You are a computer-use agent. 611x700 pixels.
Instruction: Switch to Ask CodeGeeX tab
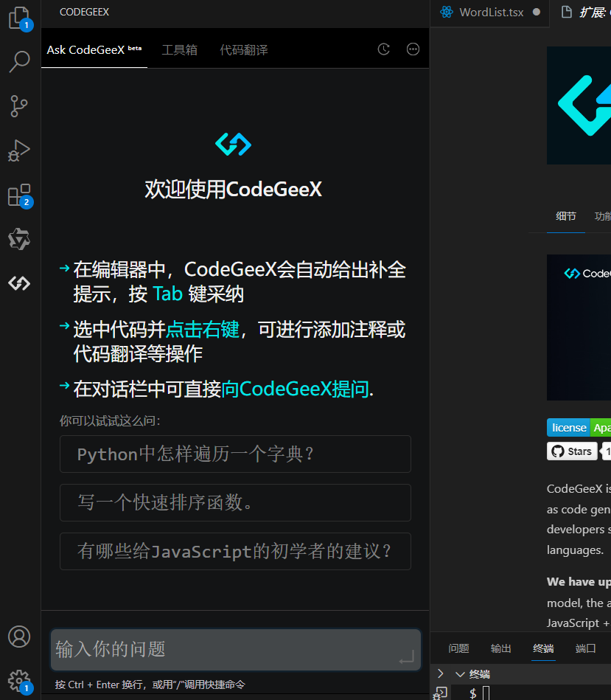pyautogui.click(x=94, y=49)
